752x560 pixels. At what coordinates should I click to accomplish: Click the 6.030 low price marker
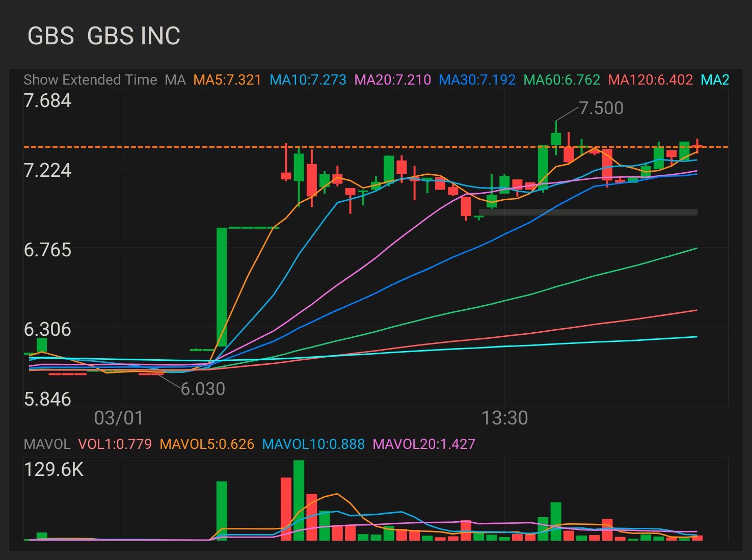coord(203,389)
